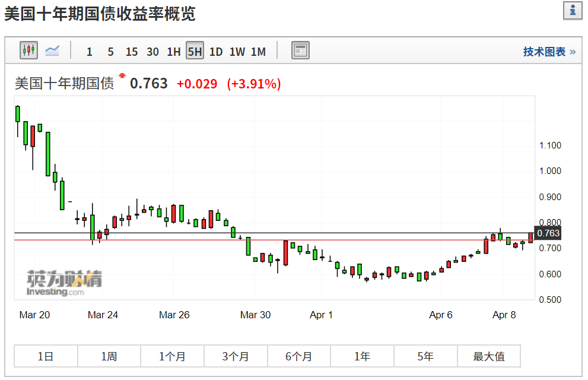
Task: Click the Apr 6 candlestick on the chart
Action: click(441, 270)
